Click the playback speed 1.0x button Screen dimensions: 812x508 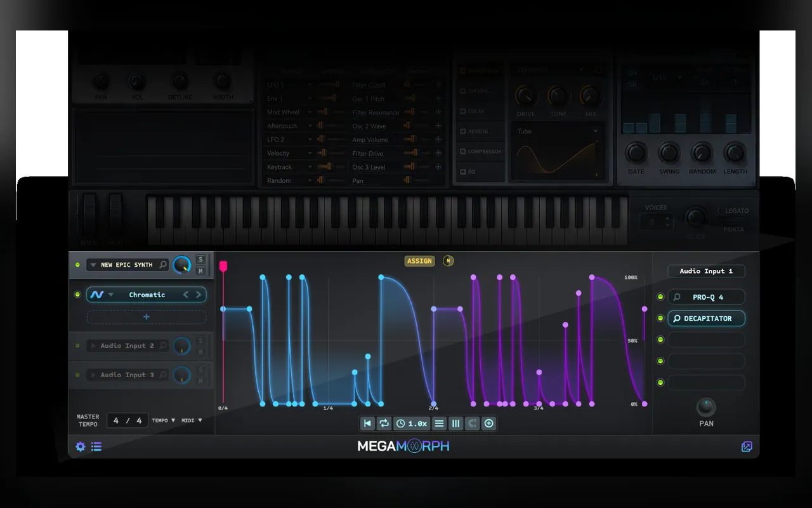click(411, 424)
